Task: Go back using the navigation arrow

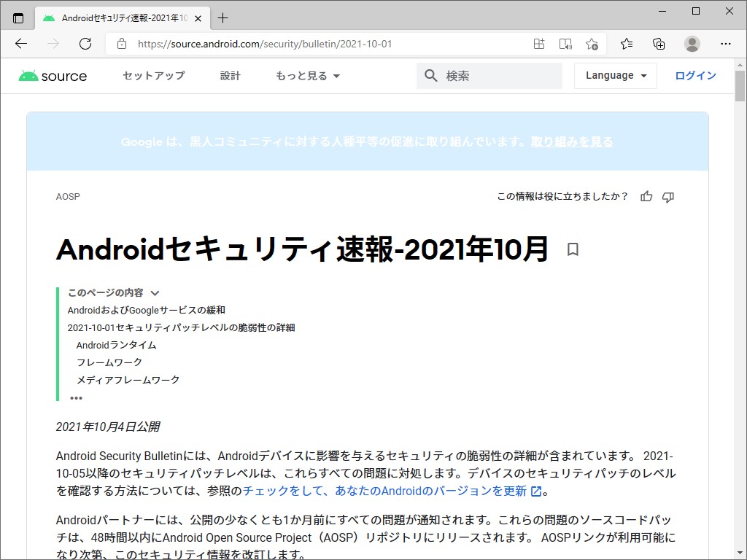Action: tap(21, 44)
